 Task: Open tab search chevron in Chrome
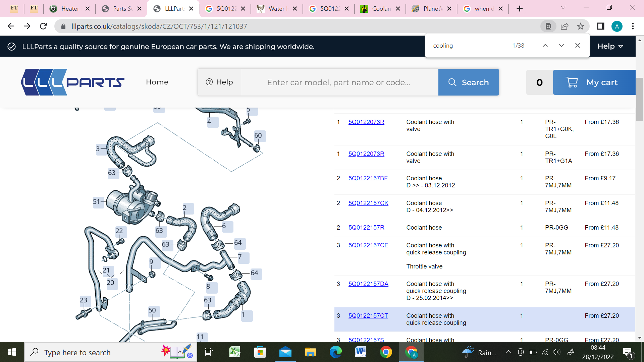563,8
